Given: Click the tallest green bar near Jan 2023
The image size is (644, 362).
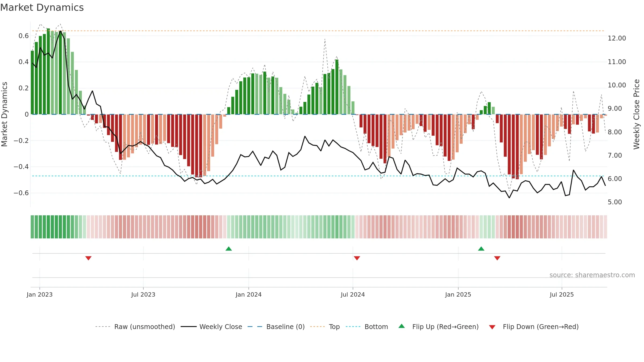Looking at the screenshot, I should 48,71.
